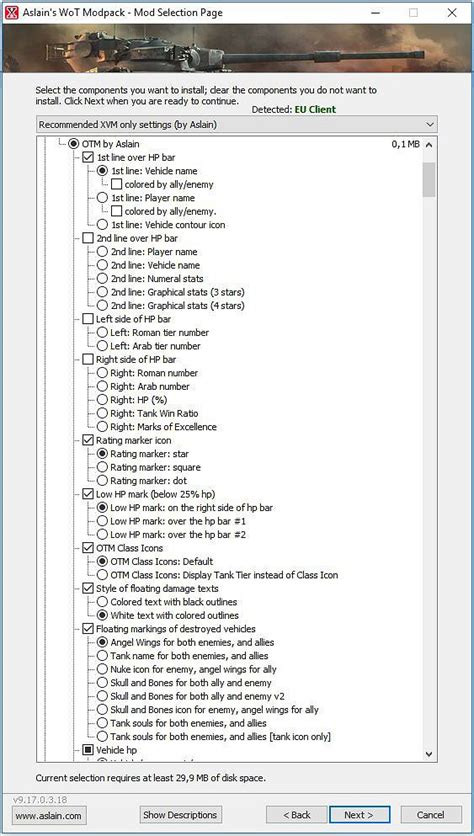This screenshot has height=836, width=474.
Task: Enable the Left side of HP bar checkbox
Action: pyautogui.click(x=88, y=319)
